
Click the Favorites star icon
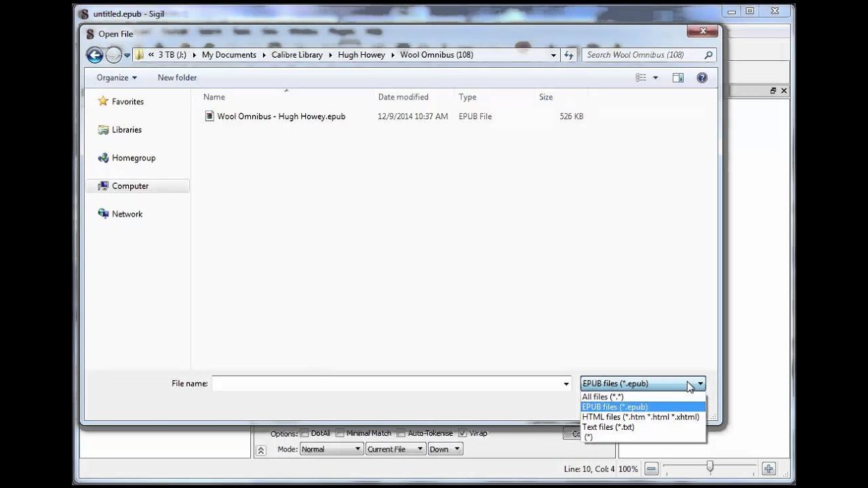pyautogui.click(x=103, y=101)
